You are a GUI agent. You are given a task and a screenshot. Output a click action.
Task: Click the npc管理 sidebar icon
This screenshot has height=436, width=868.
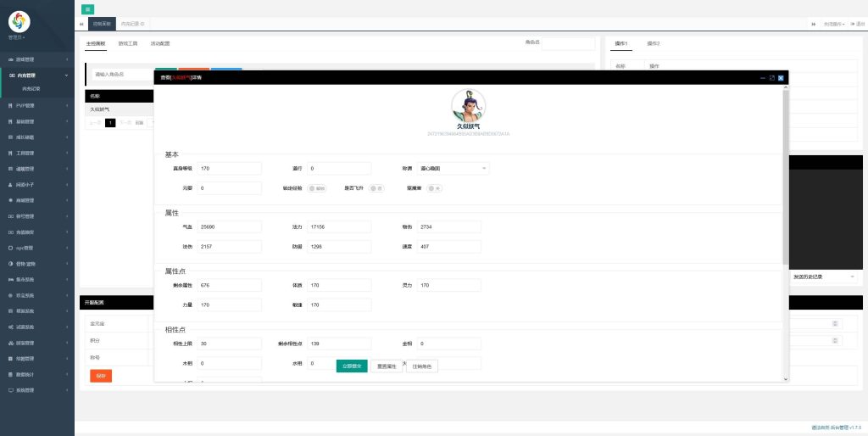10,248
